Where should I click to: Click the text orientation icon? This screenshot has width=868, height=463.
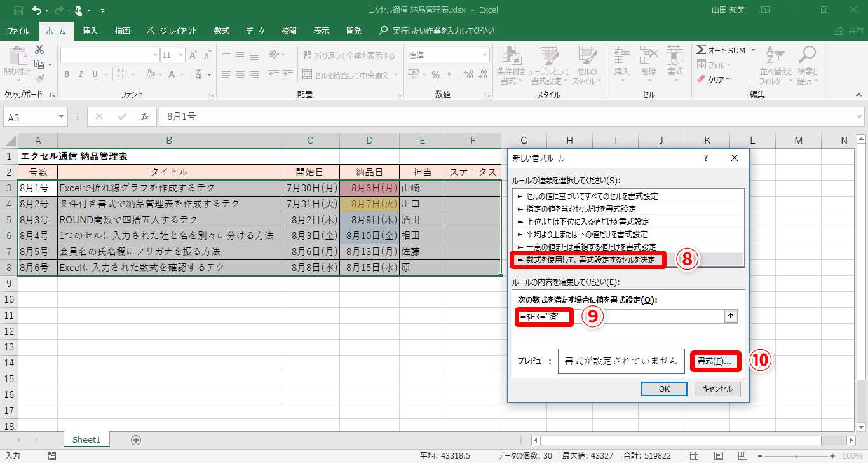click(274, 55)
